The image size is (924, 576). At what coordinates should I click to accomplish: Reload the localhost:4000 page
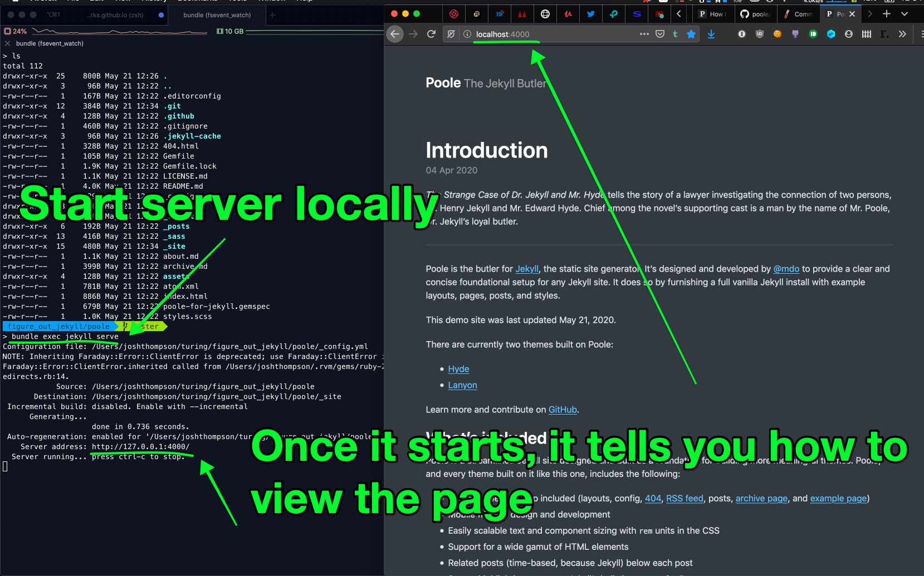[x=431, y=34]
